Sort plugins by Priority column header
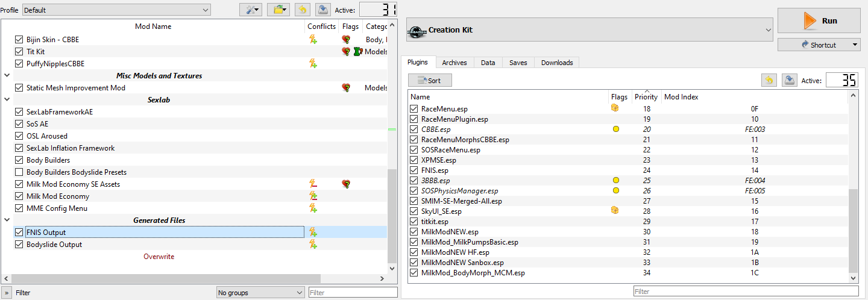The width and height of the screenshot is (868, 300). [646, 97]
